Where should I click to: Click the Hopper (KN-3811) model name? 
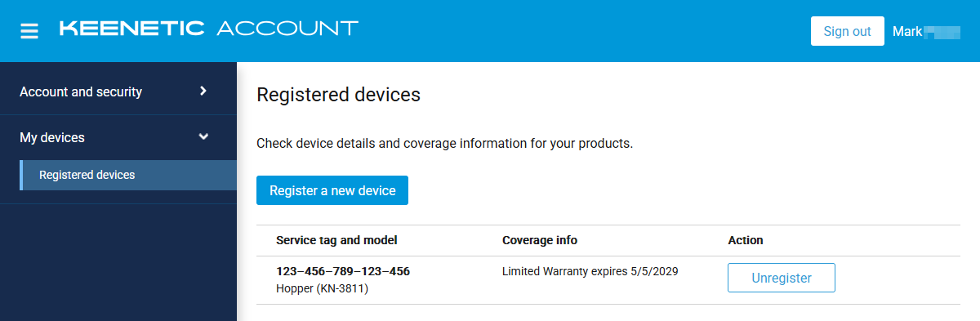pyautogui.click(x=322, y=288)
